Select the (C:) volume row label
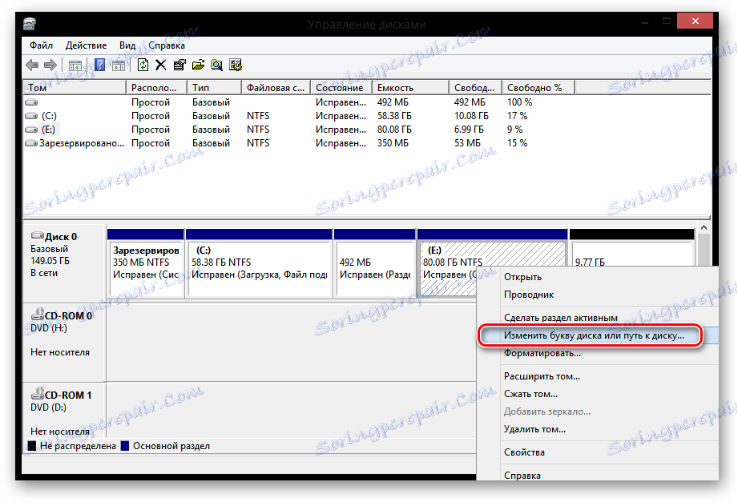737x504 pixels. click(49, 116)
